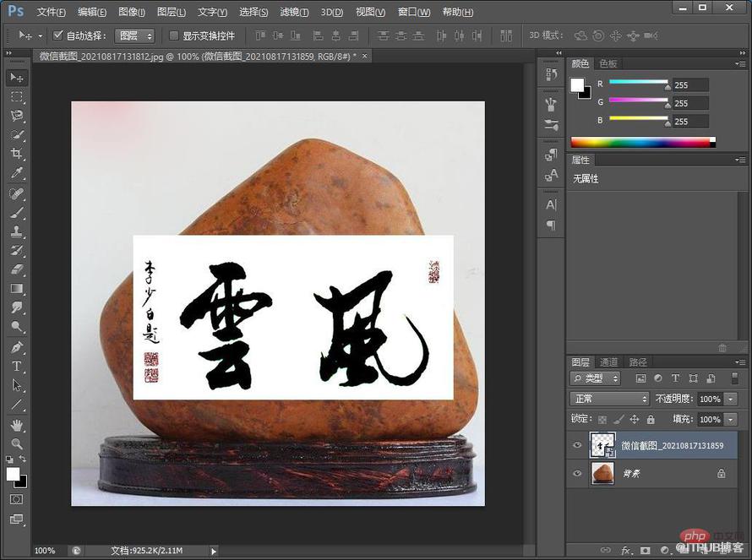
Task: Select the Rectangular Marquee tool
Action: [x=17, y=97]
